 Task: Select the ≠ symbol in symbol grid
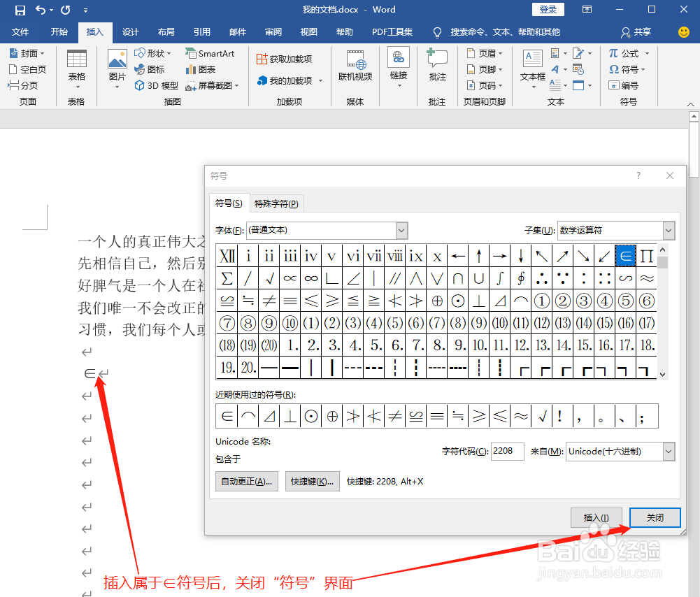[269, 301]
